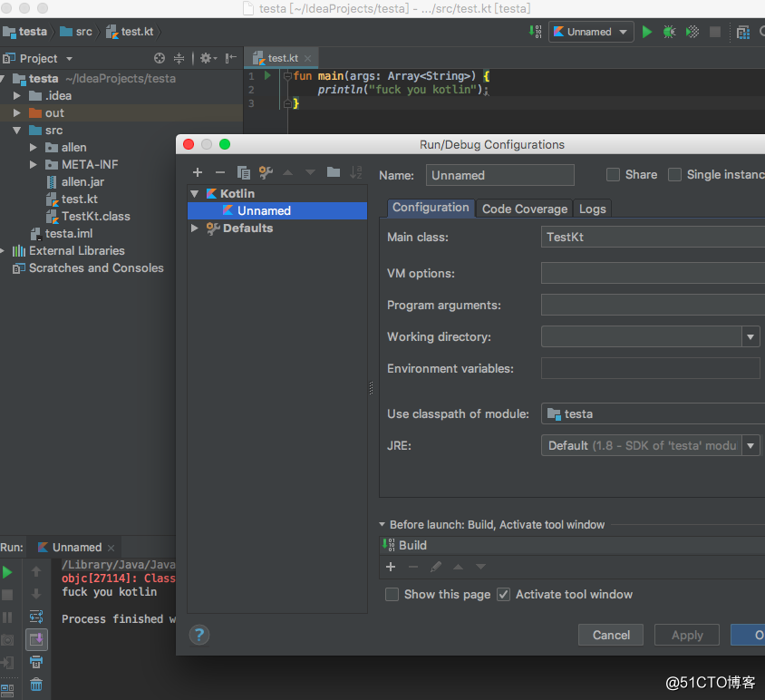Run with coverage icon in toolbar
Viewport: 765px width, 700px height.
coord(692,32)
